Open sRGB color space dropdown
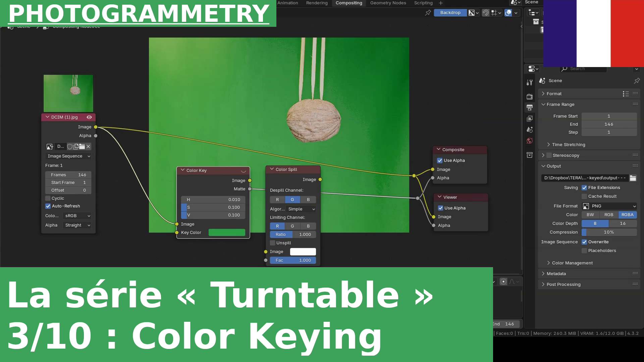644x362 pixels. [77, 216]
